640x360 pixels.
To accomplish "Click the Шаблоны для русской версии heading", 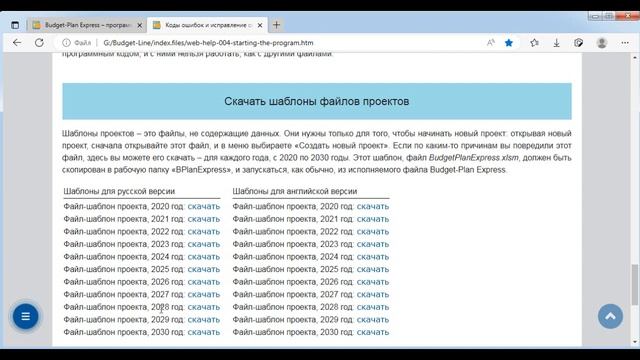I will [x=119, y=191].
